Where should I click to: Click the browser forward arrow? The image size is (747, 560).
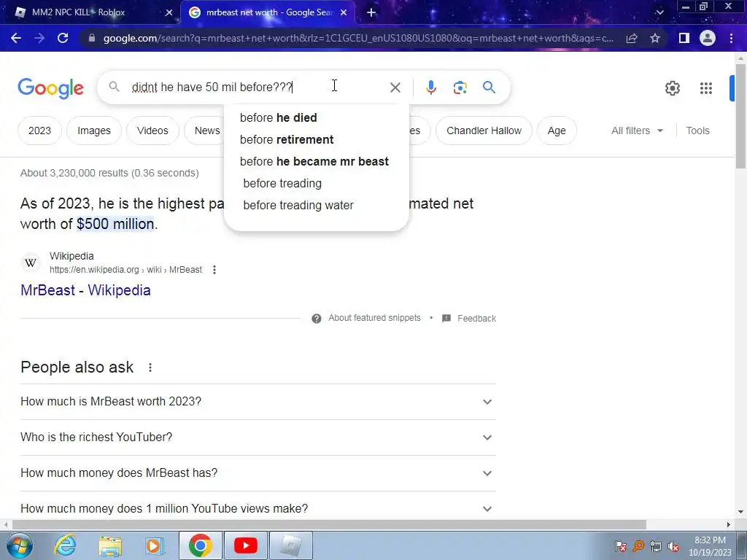[39, 38]
